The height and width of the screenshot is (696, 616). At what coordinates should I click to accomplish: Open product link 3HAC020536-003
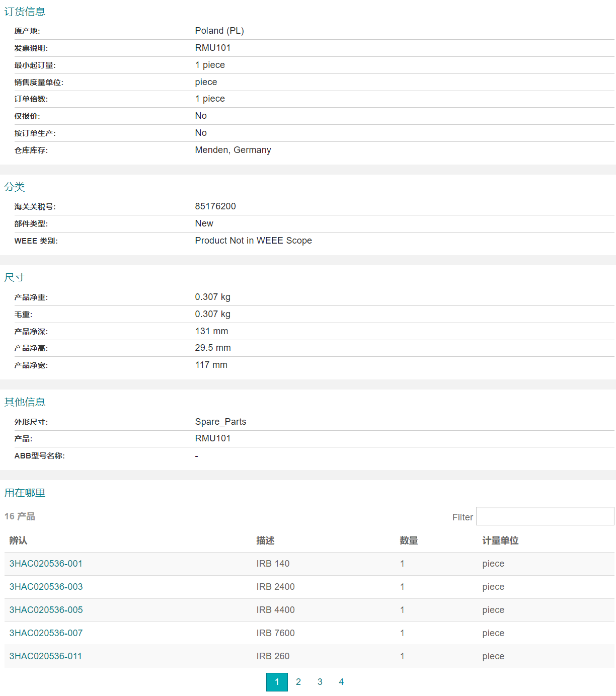click(x=46, y=587)
